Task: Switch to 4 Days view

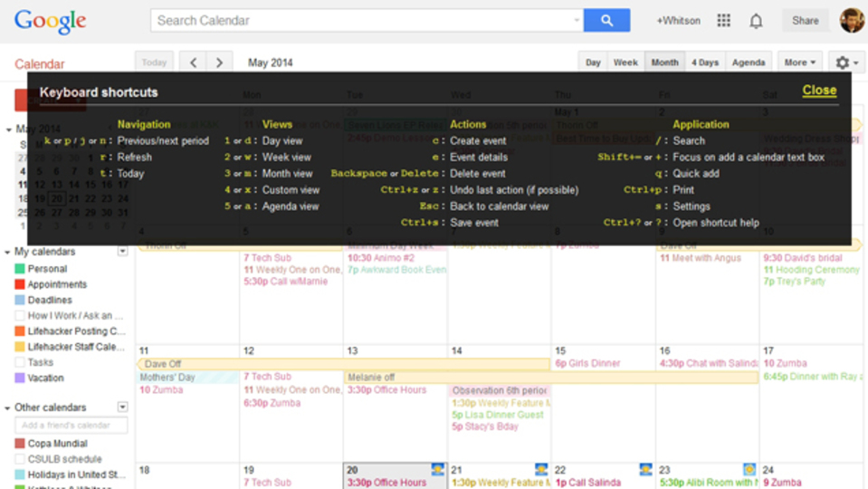Action: (705, 62)
